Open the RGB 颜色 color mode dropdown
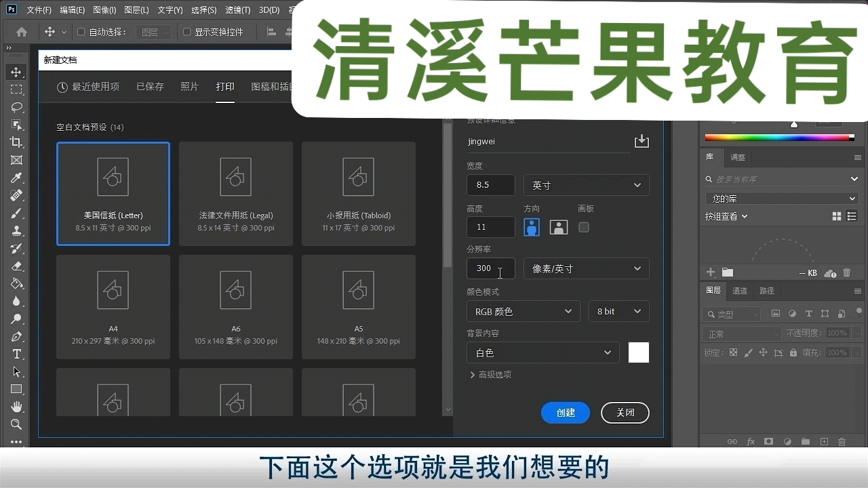This screenshot has height=488, width=868. 523,311
